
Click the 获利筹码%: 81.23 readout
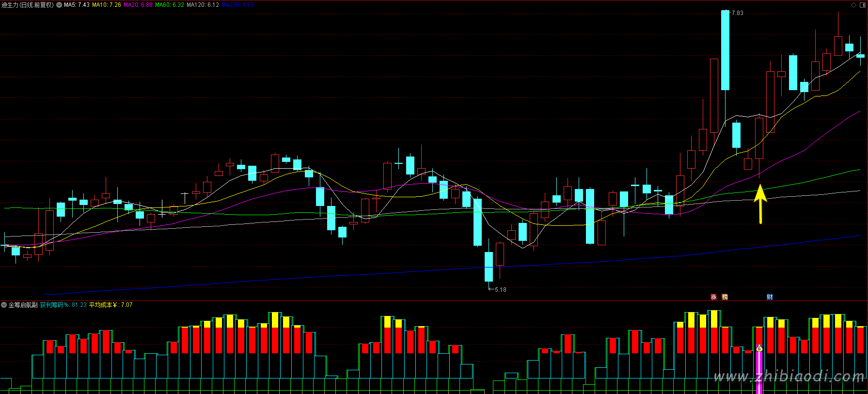[x=63, y=305]
